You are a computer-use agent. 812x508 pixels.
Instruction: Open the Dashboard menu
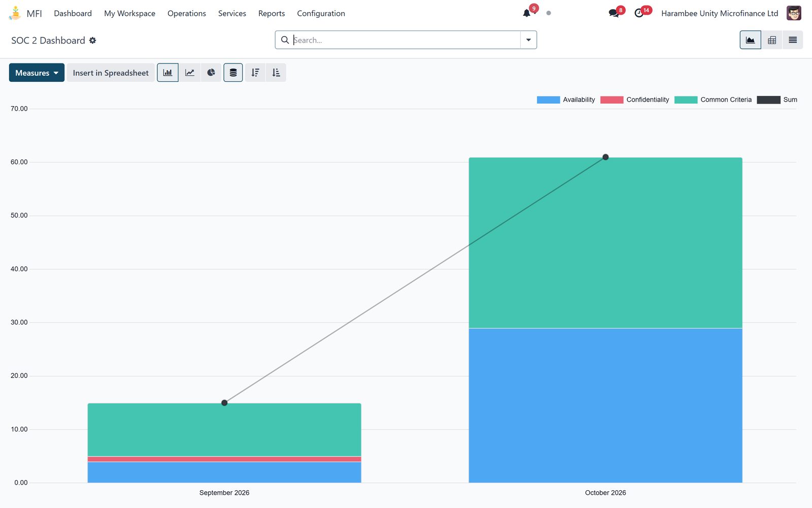[x=73, y=13]
